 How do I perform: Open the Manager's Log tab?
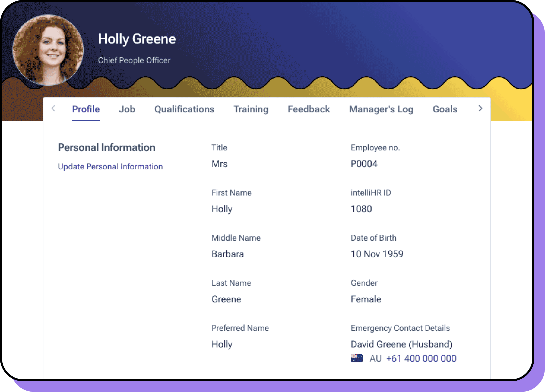(x=381, y=109)
